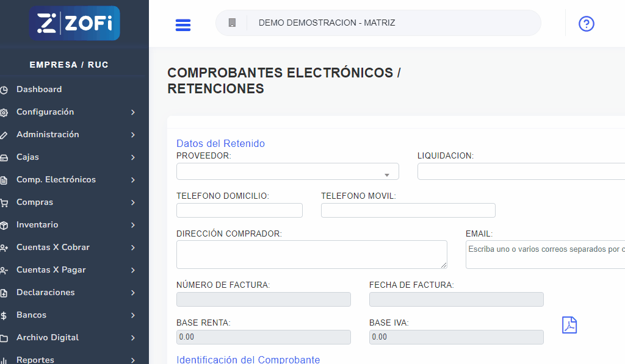The width and height of the screenshot is (625, 364).
Task: Open Archivo Digital section
Action: (x=48, y=338)
